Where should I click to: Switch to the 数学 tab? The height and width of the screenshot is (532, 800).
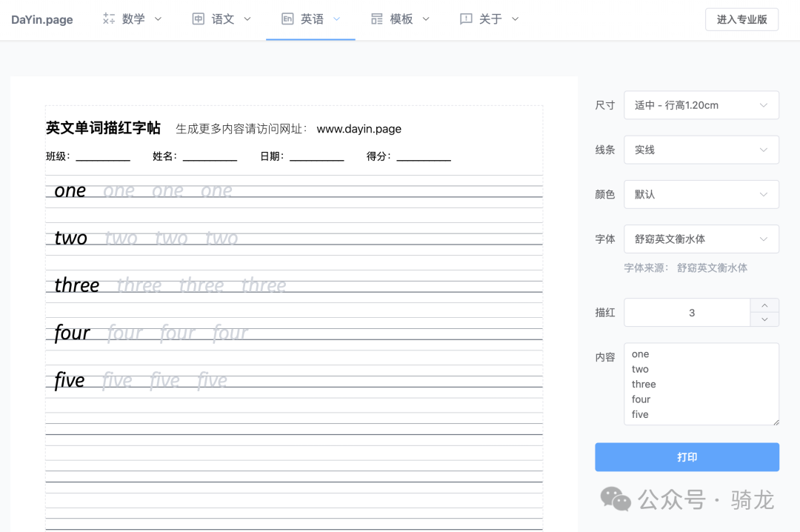[132, 19]
